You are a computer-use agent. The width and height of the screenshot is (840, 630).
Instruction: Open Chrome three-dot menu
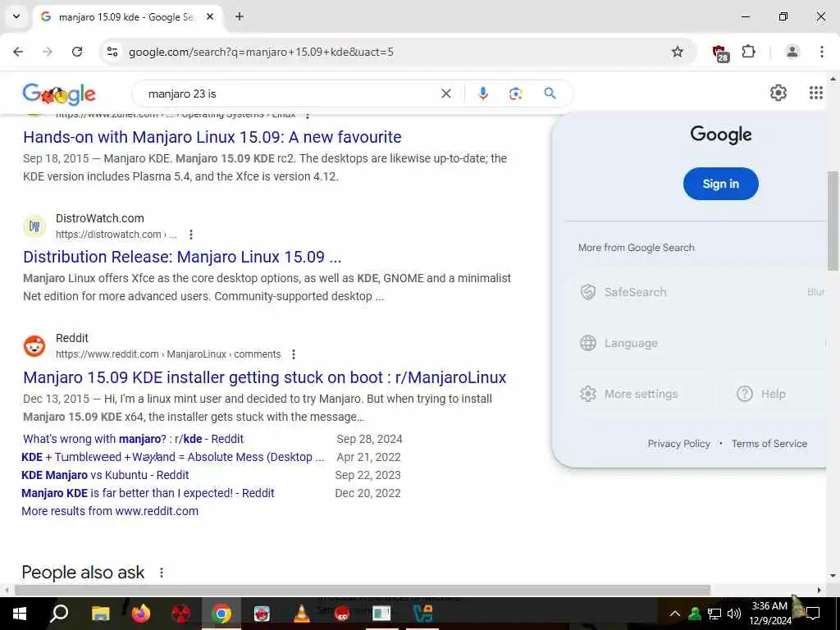pyautogui.click(x=821, y=52)
